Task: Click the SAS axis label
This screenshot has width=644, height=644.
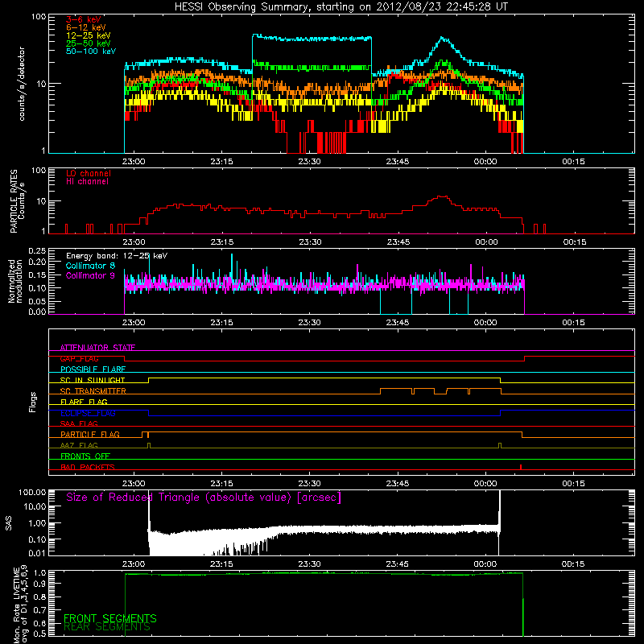Action: pyautogui.click(x=9, y=522)
